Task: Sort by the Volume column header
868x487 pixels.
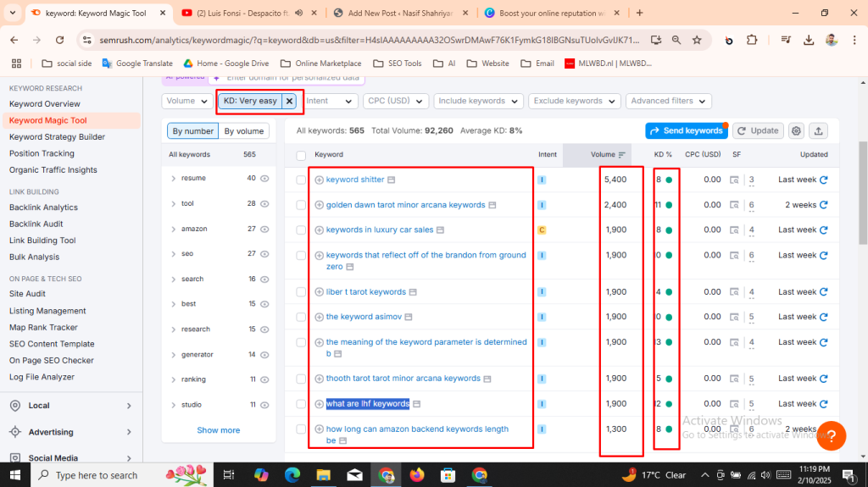Action: point(607,154)
